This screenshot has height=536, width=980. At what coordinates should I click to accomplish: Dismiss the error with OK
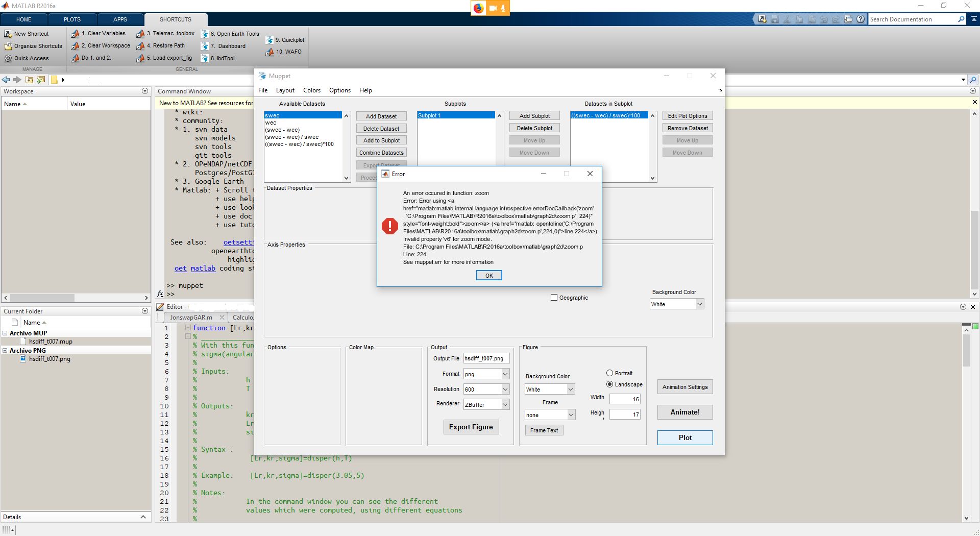click(488, 276)
